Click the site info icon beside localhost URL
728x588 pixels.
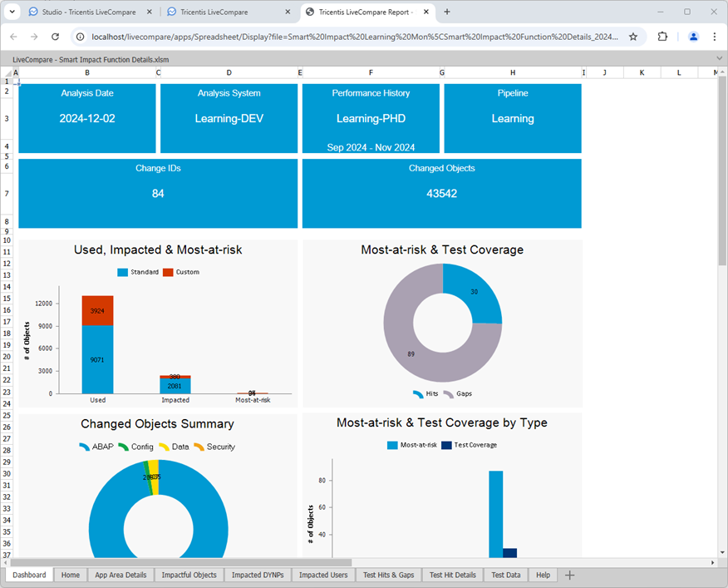(x=79, y=37)
